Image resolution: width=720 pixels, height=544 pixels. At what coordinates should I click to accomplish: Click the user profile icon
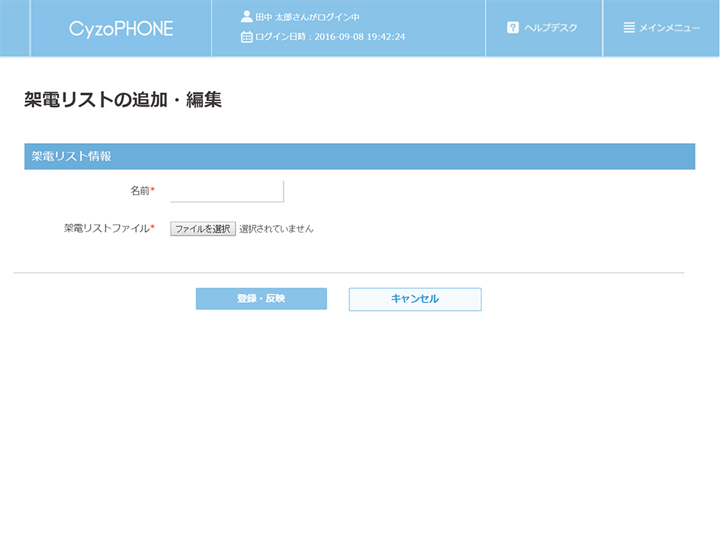tap(247, 17)
